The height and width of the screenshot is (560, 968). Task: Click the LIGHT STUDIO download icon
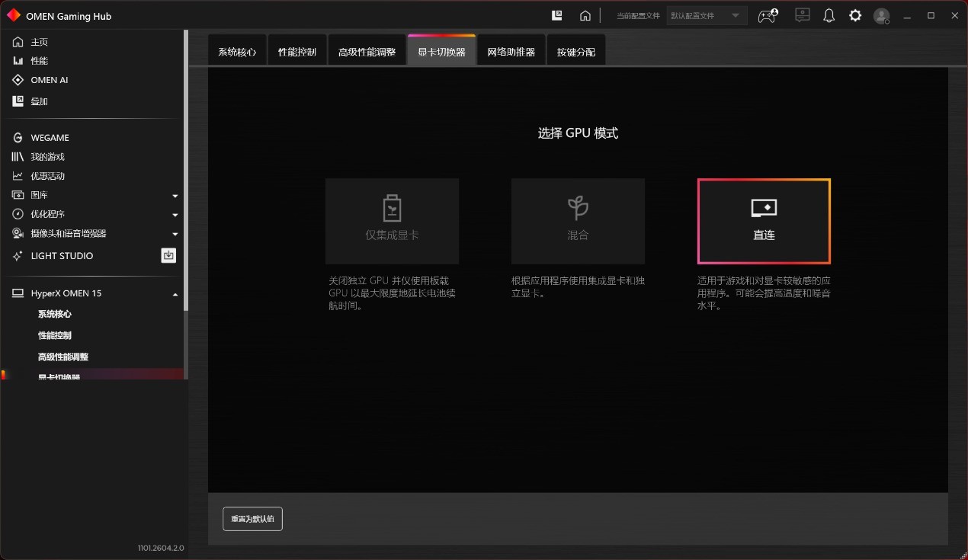(168, 256)
